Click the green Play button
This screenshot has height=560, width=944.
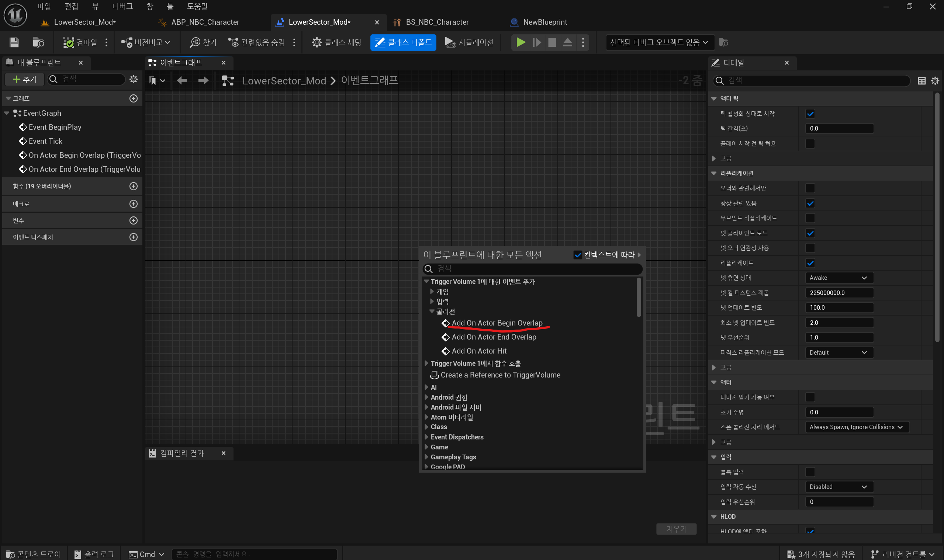521,42
